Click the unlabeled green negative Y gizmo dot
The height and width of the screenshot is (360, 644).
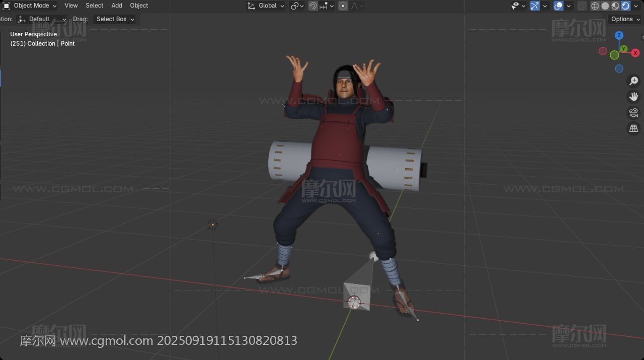click(614, 55)
